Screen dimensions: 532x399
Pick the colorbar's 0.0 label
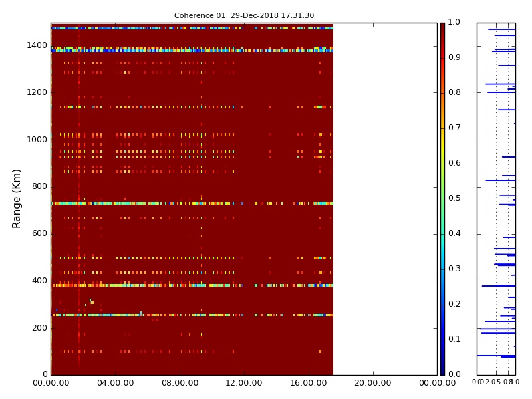click(454, 374)
